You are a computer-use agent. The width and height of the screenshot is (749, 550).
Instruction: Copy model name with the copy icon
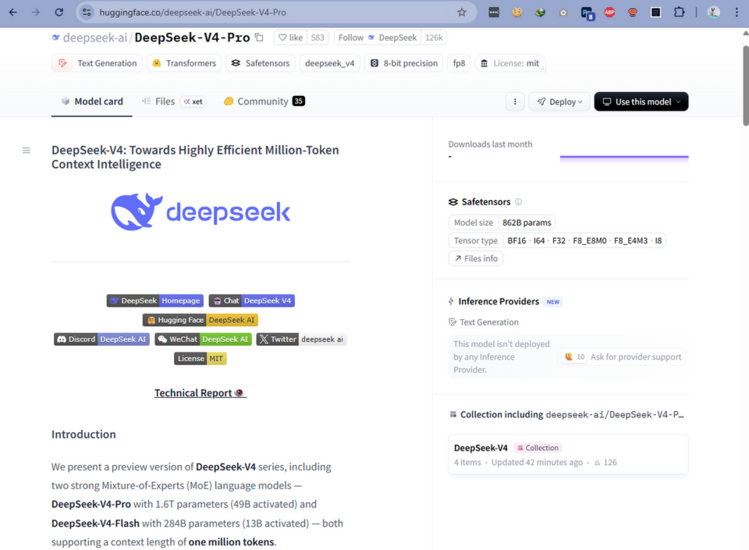pyautogui.click(x=259, y=38)
